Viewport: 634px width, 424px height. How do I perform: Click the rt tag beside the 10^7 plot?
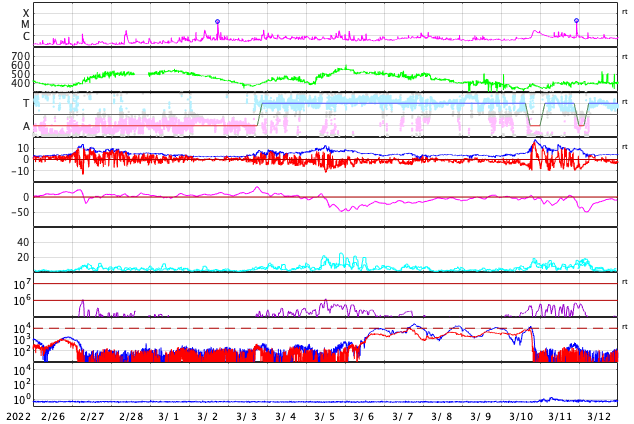point(625,282)
